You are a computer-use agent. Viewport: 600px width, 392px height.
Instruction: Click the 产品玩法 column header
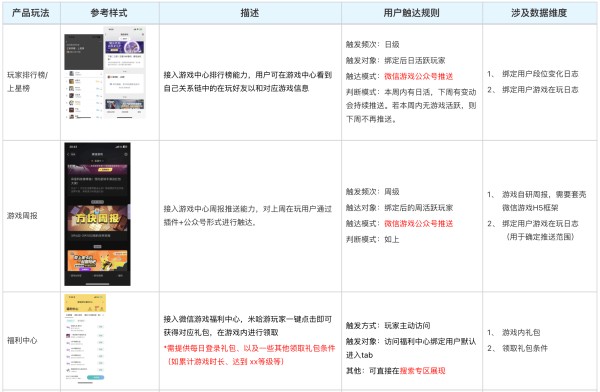coord(31,13)
